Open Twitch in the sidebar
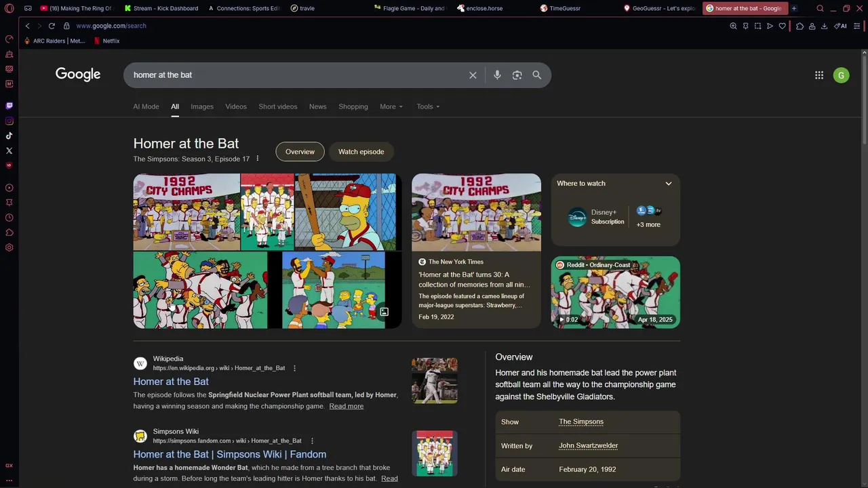This screenshot has height=488, width=868. tap(9, 106)
